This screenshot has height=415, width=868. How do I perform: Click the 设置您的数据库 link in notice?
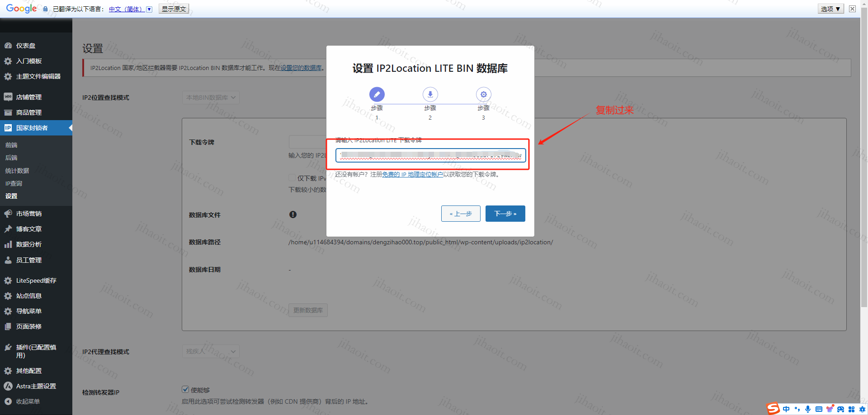(301, 68)
